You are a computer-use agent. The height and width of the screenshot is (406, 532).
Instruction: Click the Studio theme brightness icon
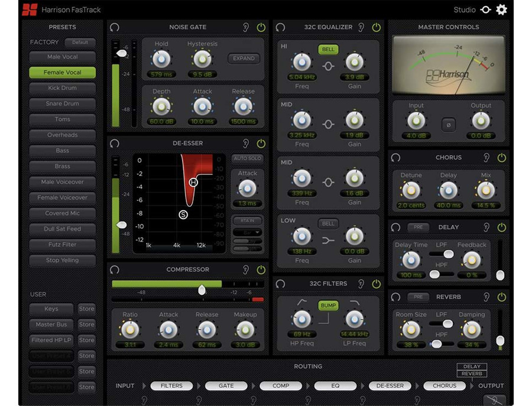click(485, 10)
